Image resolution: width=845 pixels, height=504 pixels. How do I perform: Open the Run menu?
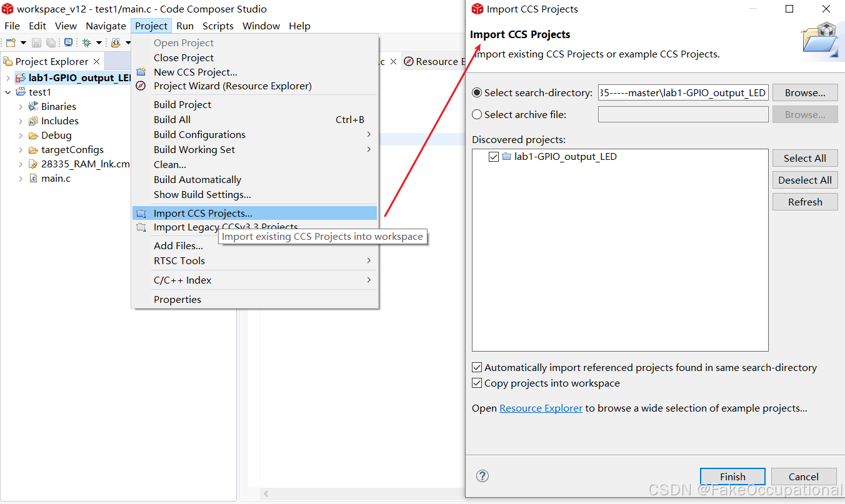pyautogui.click(x=185, y=26)
